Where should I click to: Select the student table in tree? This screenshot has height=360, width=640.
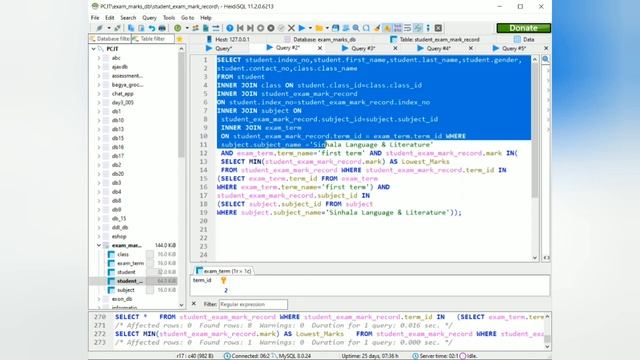click(x=126, y=272)
